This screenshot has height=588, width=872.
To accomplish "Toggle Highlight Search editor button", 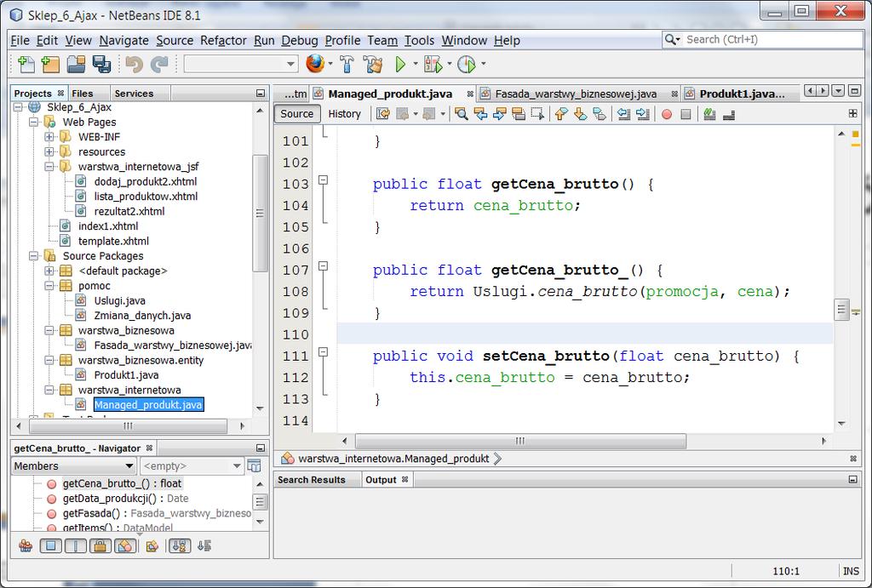I will pyautogui.click(x=519, y=114).
